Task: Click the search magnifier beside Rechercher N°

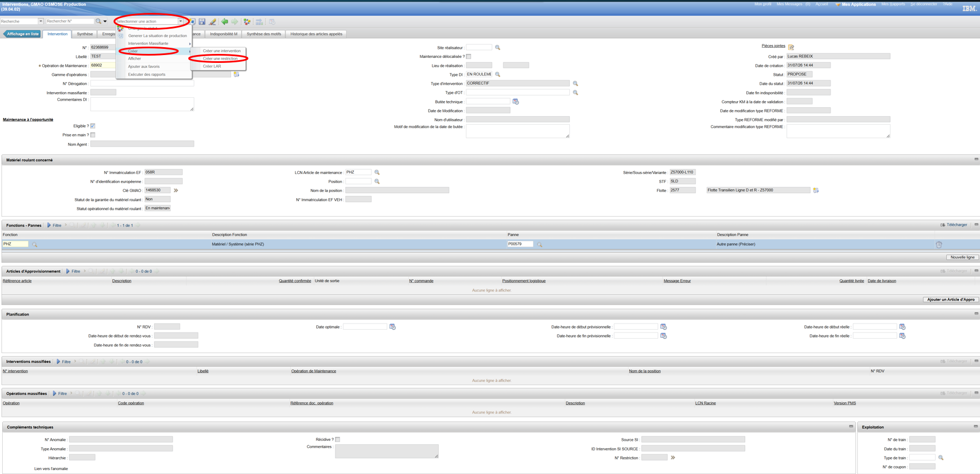Action: [98, 21]
